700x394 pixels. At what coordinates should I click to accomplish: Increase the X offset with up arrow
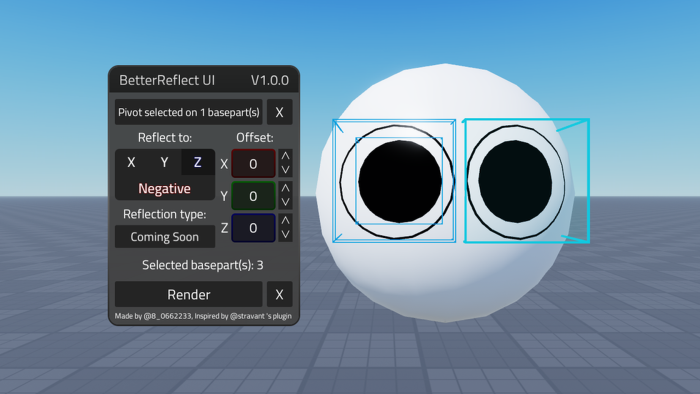click(x=285, y=157)
